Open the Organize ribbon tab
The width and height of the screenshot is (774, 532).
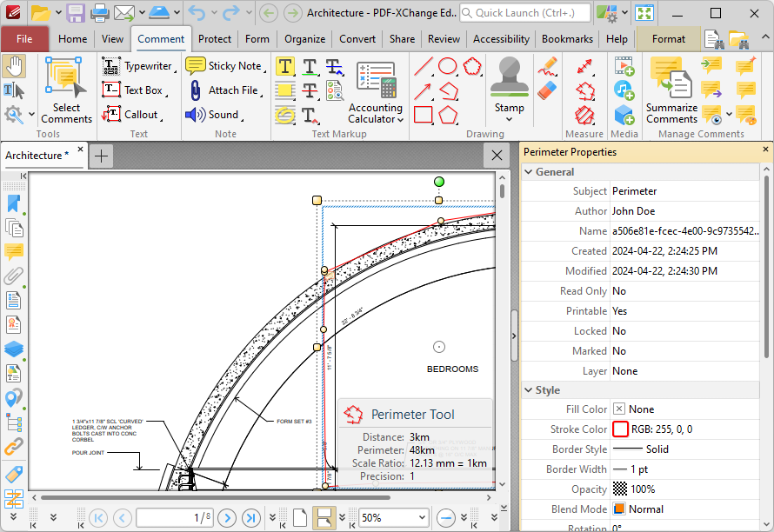(304, 39)
